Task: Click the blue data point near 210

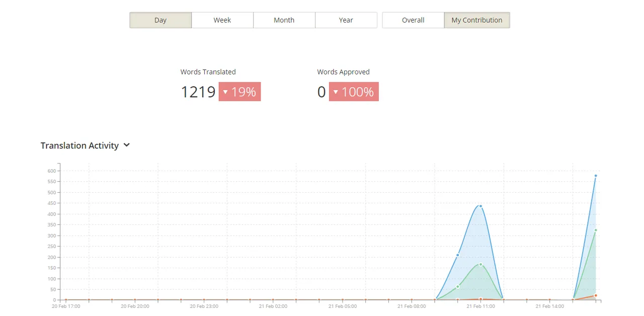Action: 457,255
